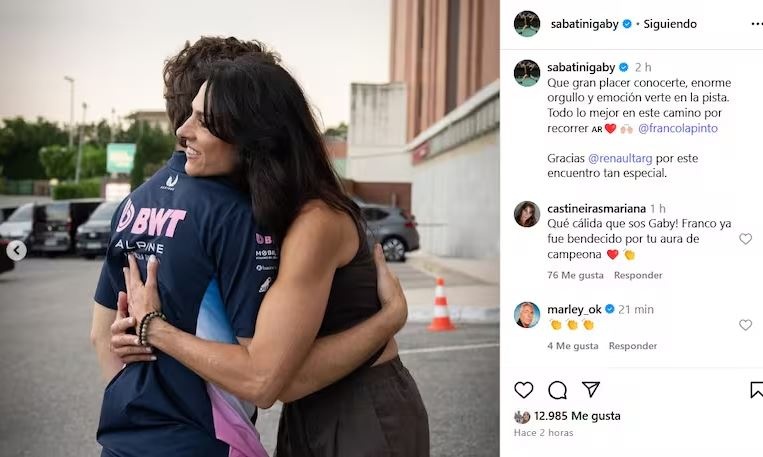Reply to castineirasmariana's comment
Screen dimensions: 763x457
tap(638, 275)
